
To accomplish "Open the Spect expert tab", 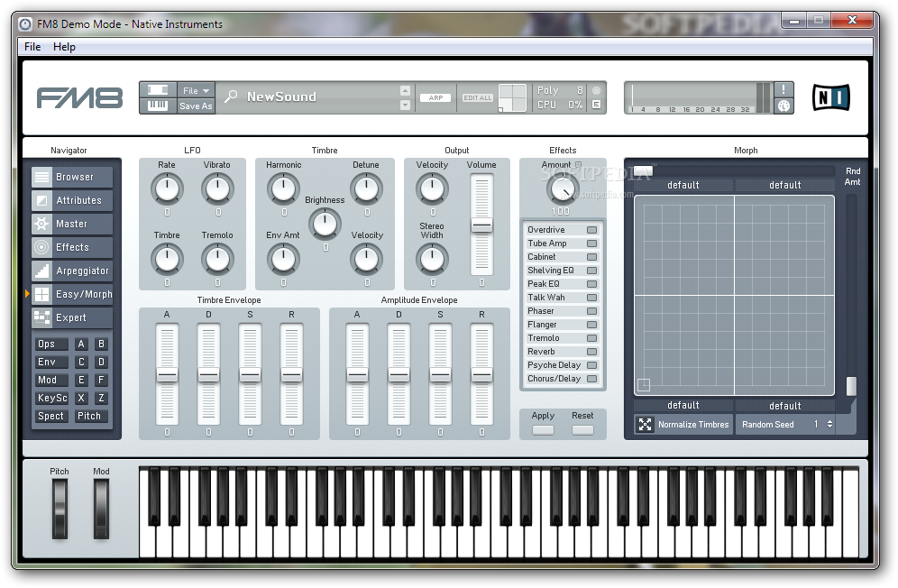I will (51, 416).
